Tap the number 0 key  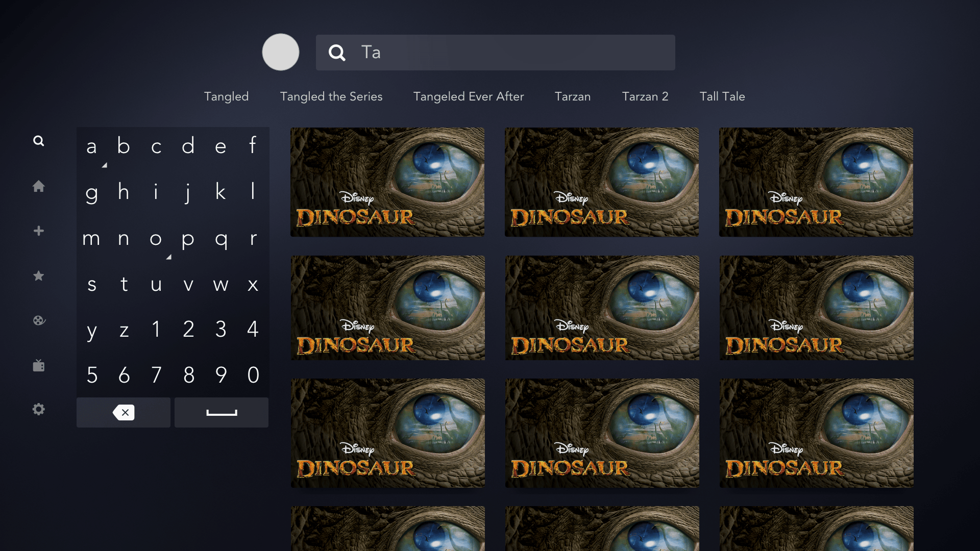click(x=253, y=375)
